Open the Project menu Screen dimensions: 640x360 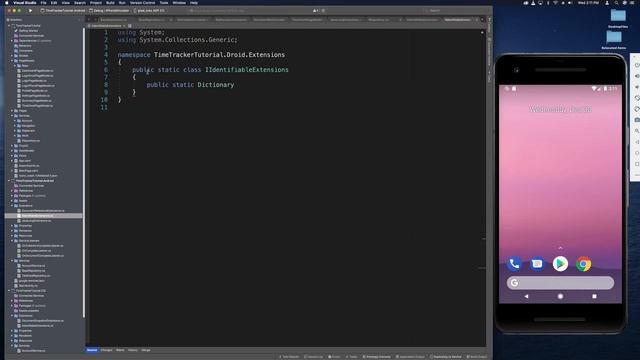[96, 2]
